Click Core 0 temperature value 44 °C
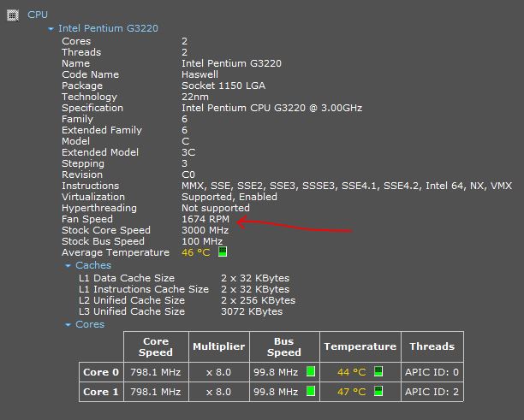This screenshot has height=420, width=524. point(352,372)
